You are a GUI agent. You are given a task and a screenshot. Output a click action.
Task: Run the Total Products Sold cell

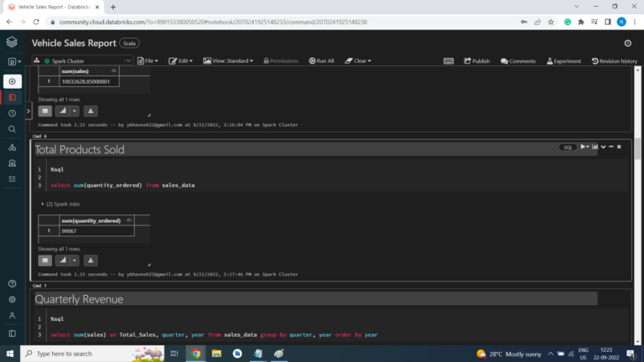[x=584, y=147]
